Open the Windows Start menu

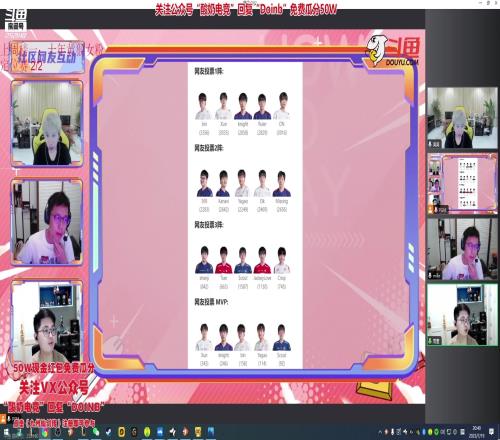[x=7, y=432]
